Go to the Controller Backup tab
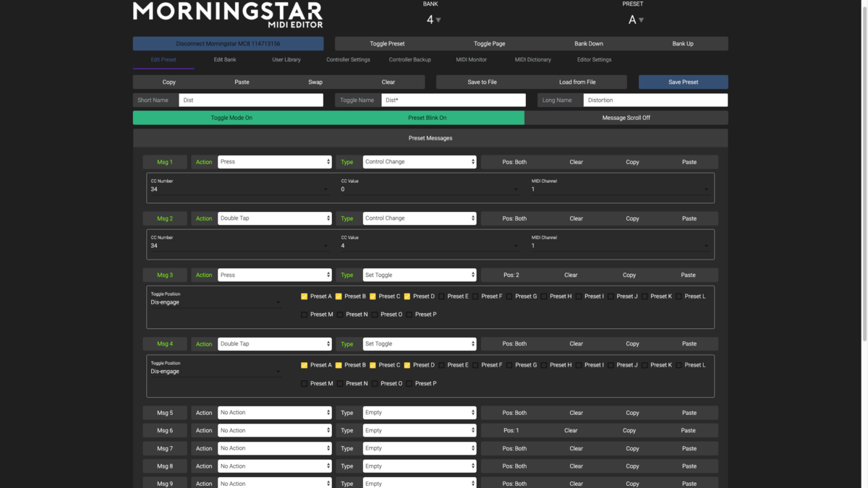The image size is (868, 488). [x=410, y=60]
